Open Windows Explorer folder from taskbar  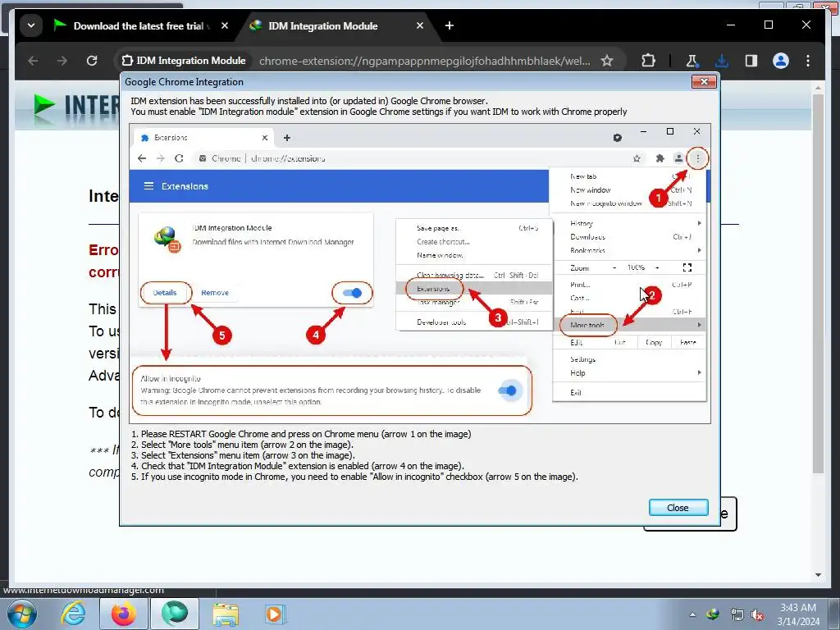coord(226,614)
